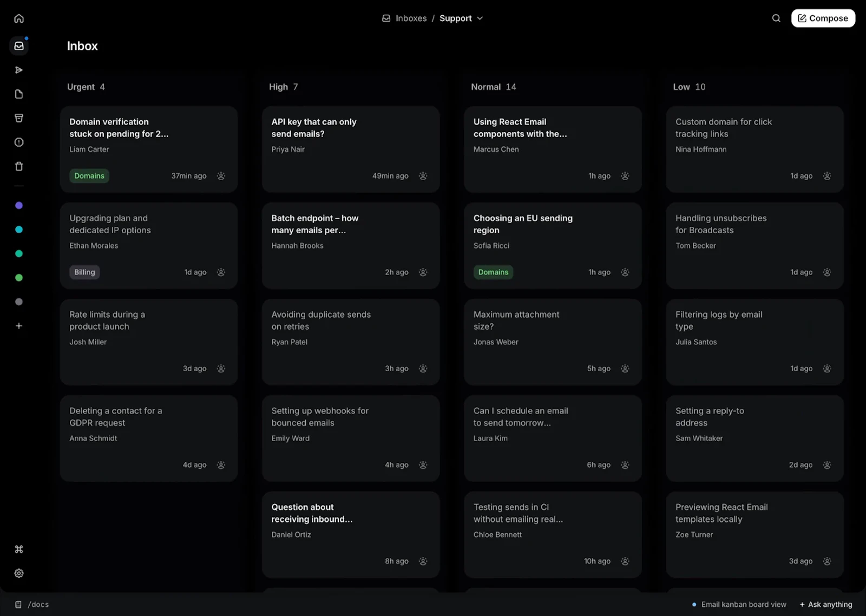
Task: Click assignee icon on Liam Carter card
Action: pyautogui.click(x=221, y=176)
